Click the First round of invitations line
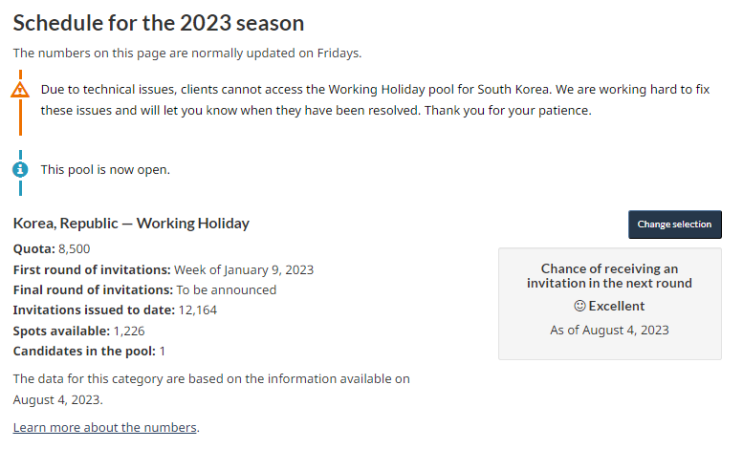Viewport: 743px width, 449px height. click(163, 270)
